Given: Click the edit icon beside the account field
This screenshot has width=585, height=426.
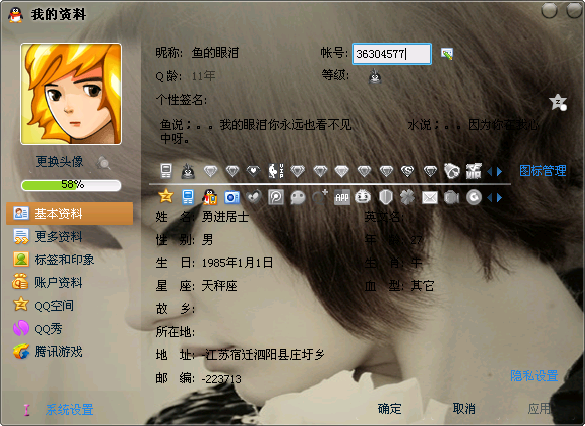Looking at the screenshot, I should (x=447, y=54).
